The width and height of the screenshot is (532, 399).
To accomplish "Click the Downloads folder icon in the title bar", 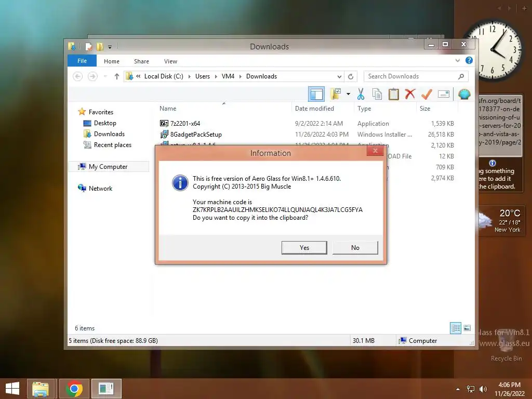I will [72, 46].
